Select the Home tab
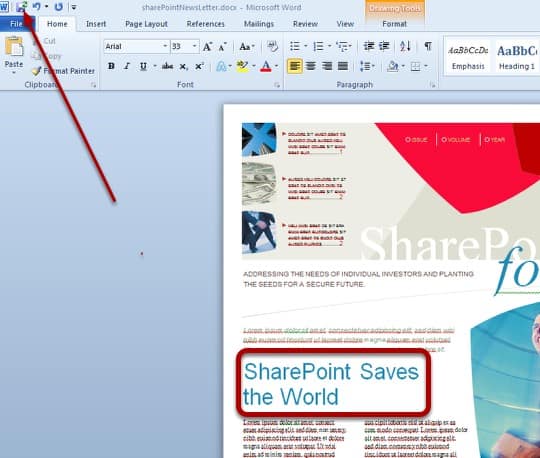 57,24
